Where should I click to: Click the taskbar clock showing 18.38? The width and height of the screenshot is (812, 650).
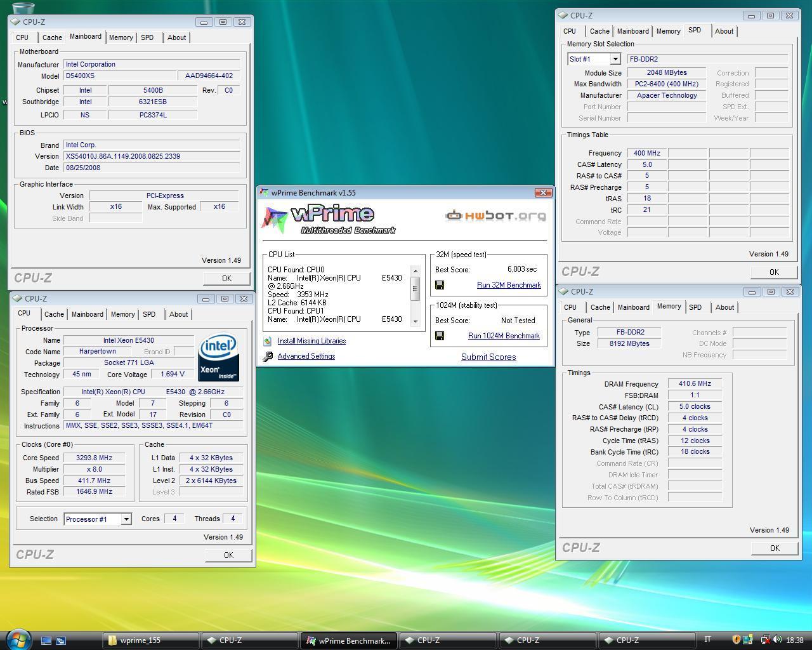pyautogui.click(x=794, y=640)
